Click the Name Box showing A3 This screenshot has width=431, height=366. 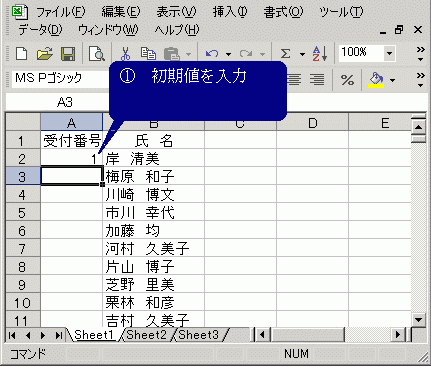(x=57, y=102)
